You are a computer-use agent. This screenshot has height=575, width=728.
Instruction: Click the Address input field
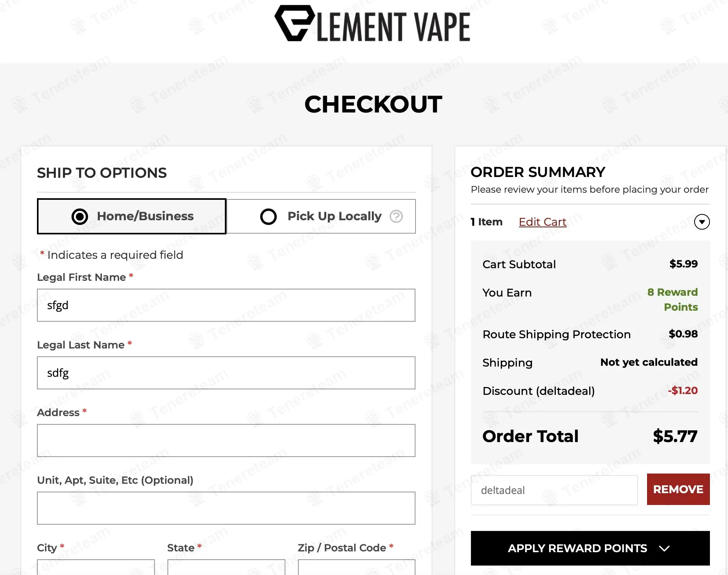tap(226, 440)
